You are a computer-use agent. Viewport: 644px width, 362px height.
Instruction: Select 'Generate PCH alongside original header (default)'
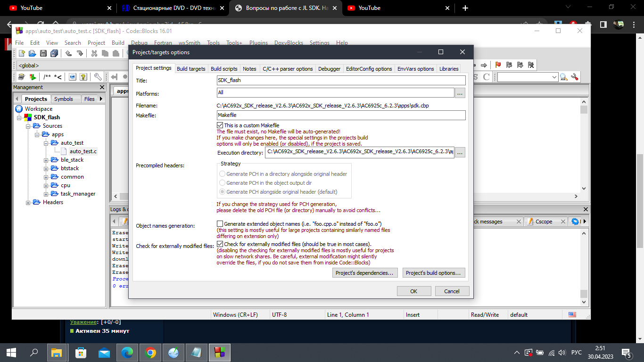click(x=223, y=192)
